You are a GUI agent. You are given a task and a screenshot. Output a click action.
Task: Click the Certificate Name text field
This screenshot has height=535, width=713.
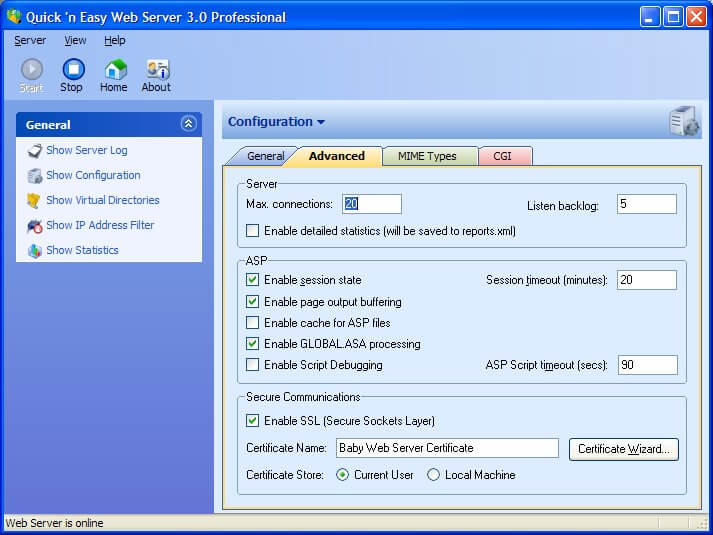pos(447,448)
